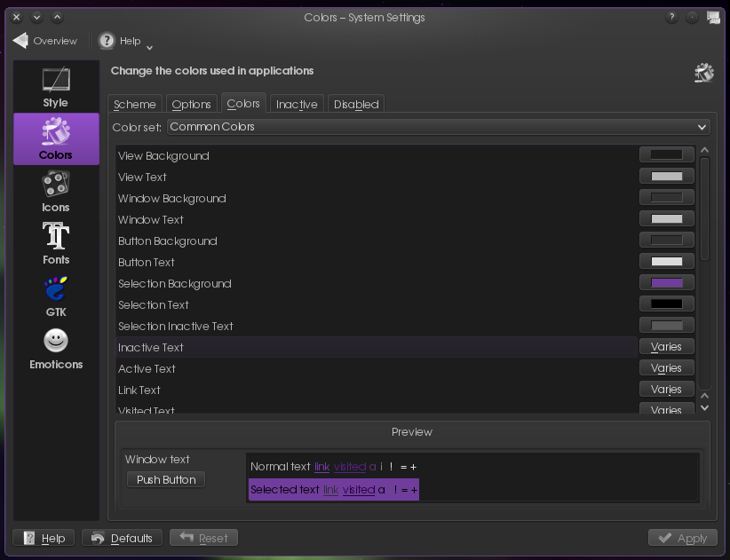Click the link in Selected text preview
The width and height of the screenshot is (730, 560).
[x=330, y=490]
